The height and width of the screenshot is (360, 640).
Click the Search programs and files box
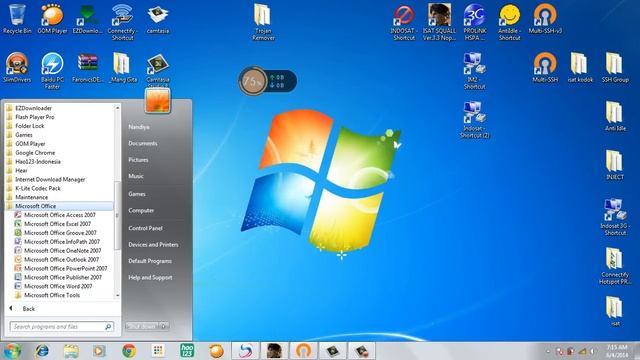pos(62,327)
